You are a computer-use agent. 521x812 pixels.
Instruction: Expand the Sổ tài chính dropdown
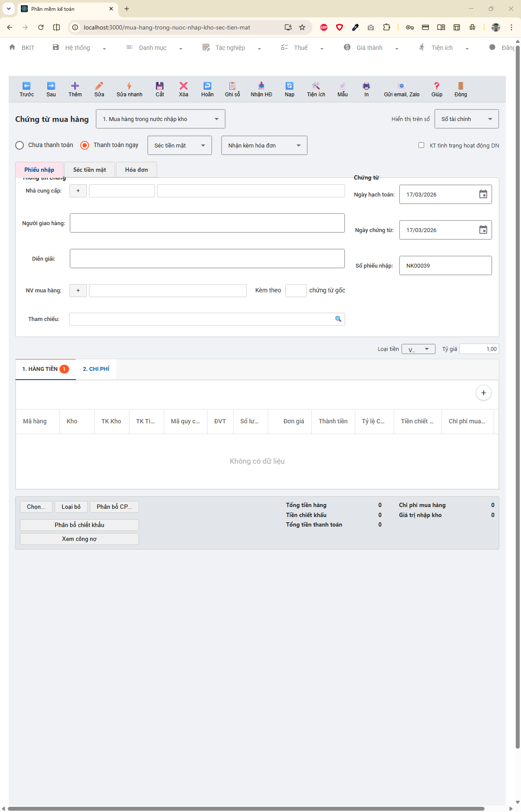[466, 119]
